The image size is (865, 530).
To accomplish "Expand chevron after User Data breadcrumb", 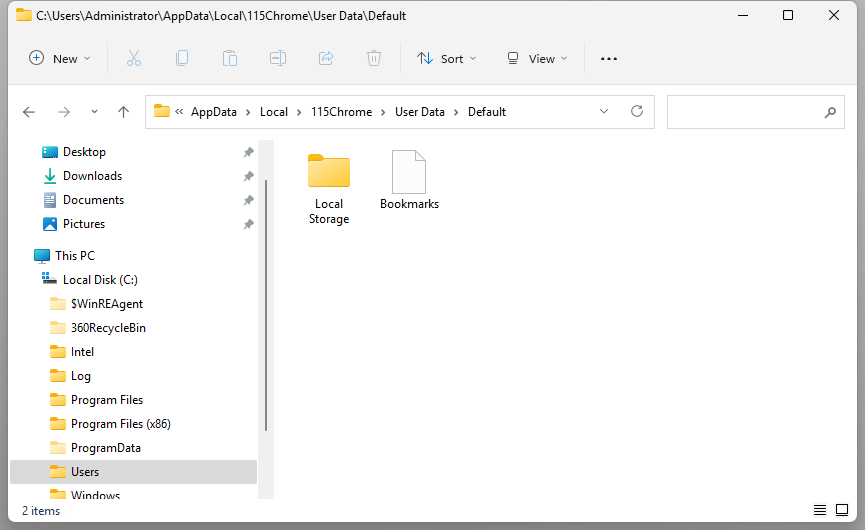I will tap(456, 113).
